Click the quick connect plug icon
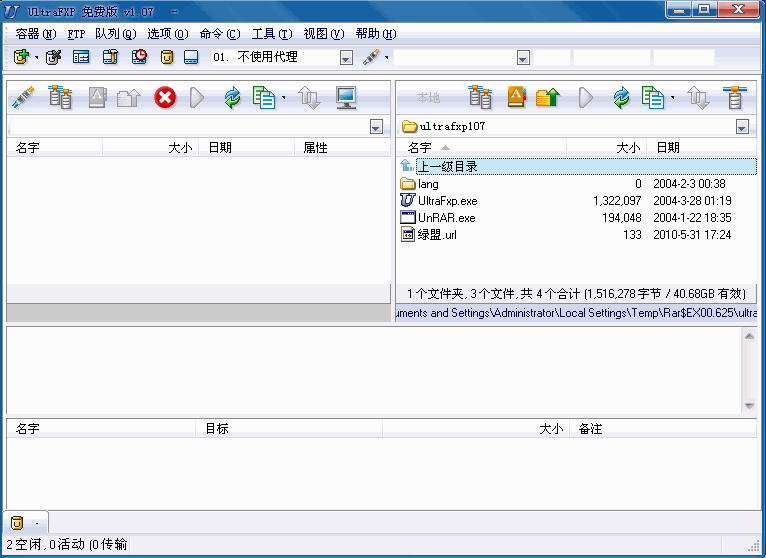 click(x=371, y=57)
